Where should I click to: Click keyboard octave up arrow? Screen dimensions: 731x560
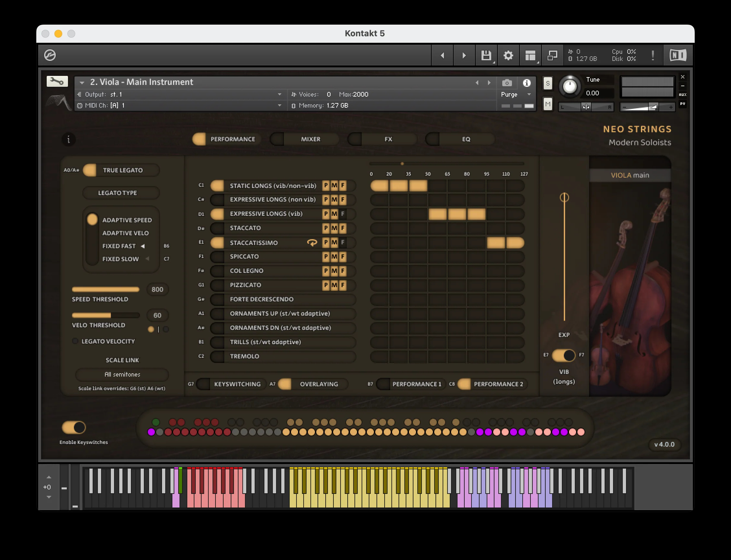49,477
